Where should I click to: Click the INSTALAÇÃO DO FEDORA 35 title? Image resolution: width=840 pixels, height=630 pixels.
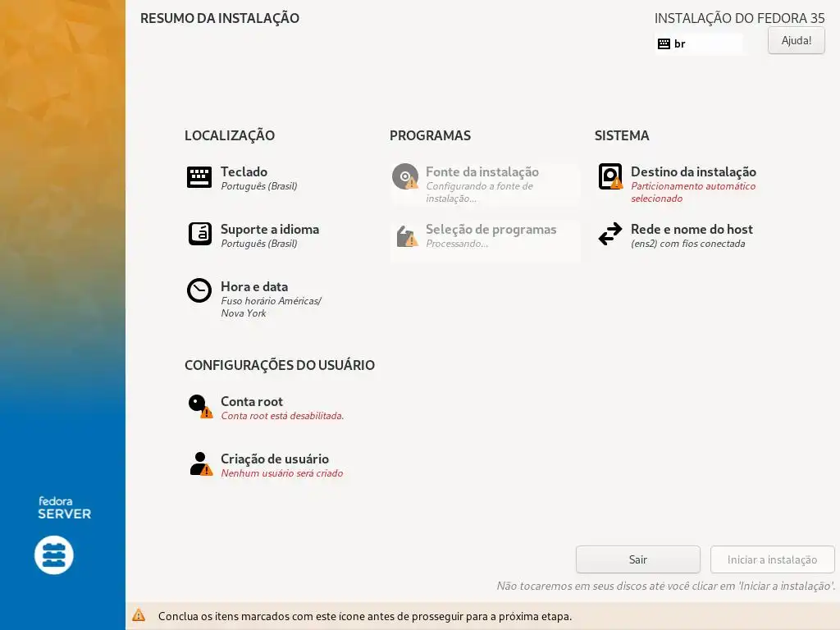[x=739, y=18]
